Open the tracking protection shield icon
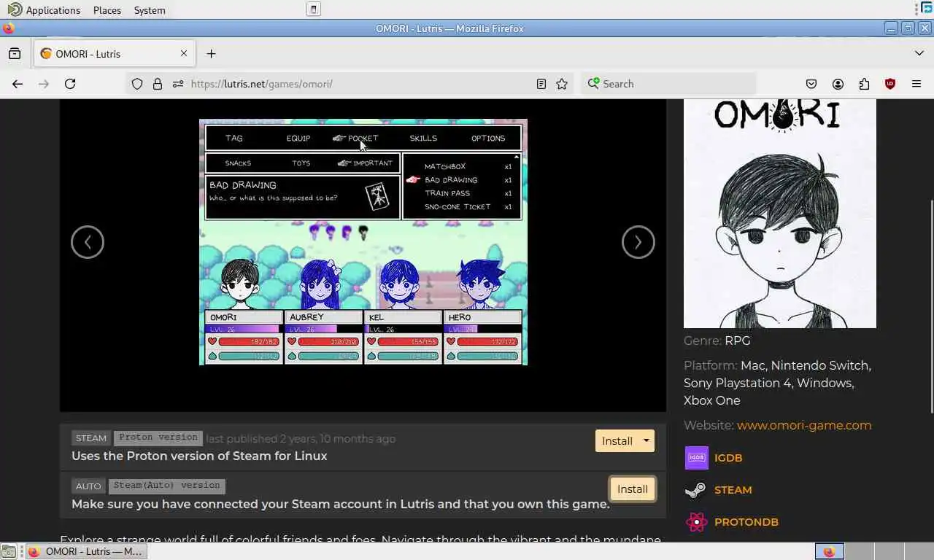The height and width of the screenshot is (560, 934). click(137, 84)
